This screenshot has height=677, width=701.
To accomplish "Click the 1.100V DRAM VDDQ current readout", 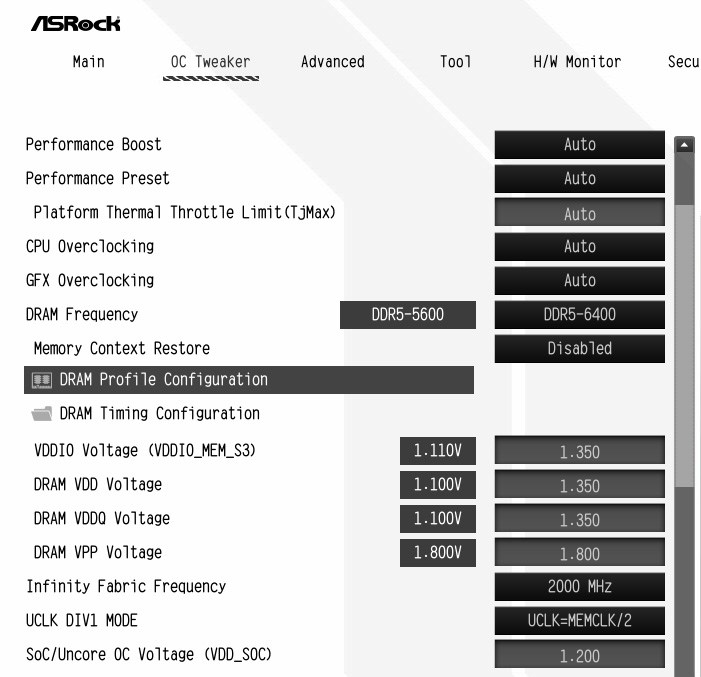I will 438,519.
